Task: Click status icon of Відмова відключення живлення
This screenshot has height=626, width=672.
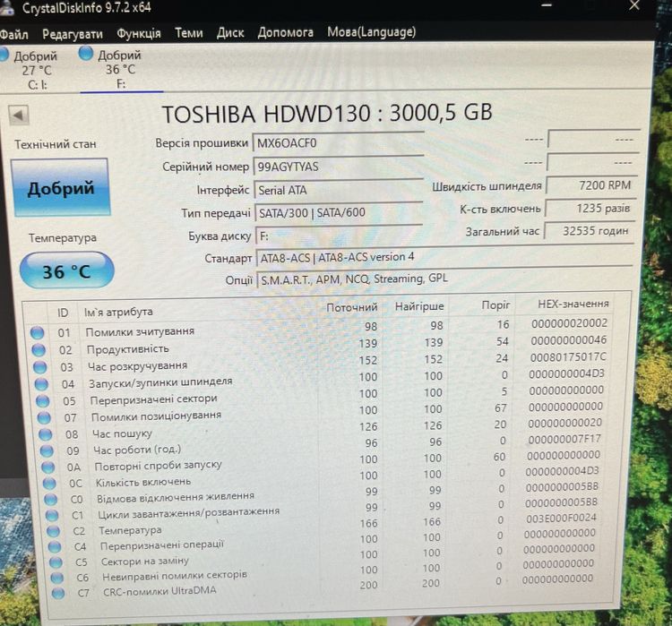Action: (50, 499)
